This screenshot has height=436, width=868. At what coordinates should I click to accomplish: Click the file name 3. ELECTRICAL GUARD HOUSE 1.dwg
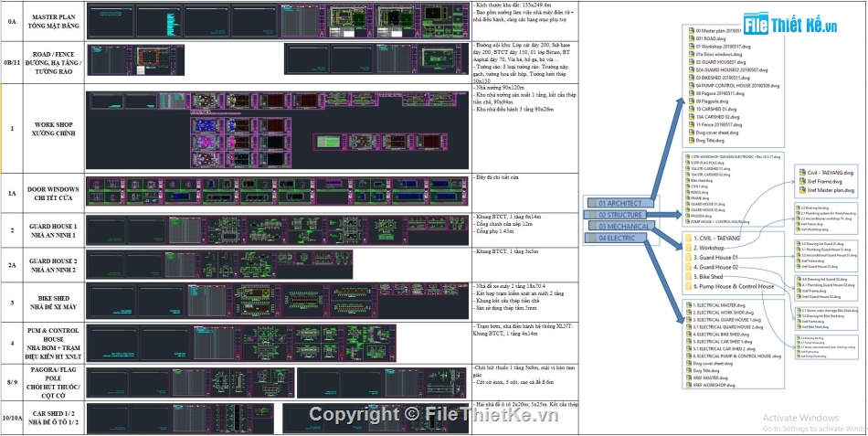click(727, 320)
